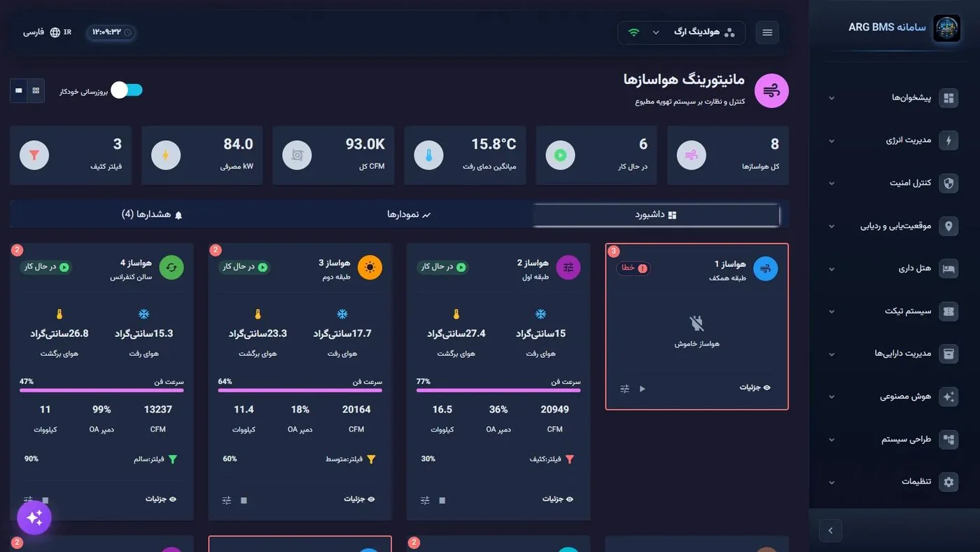Select the داشبورد tab
The width and height of the screenshot is (980, 552).
tap(656, 215)
